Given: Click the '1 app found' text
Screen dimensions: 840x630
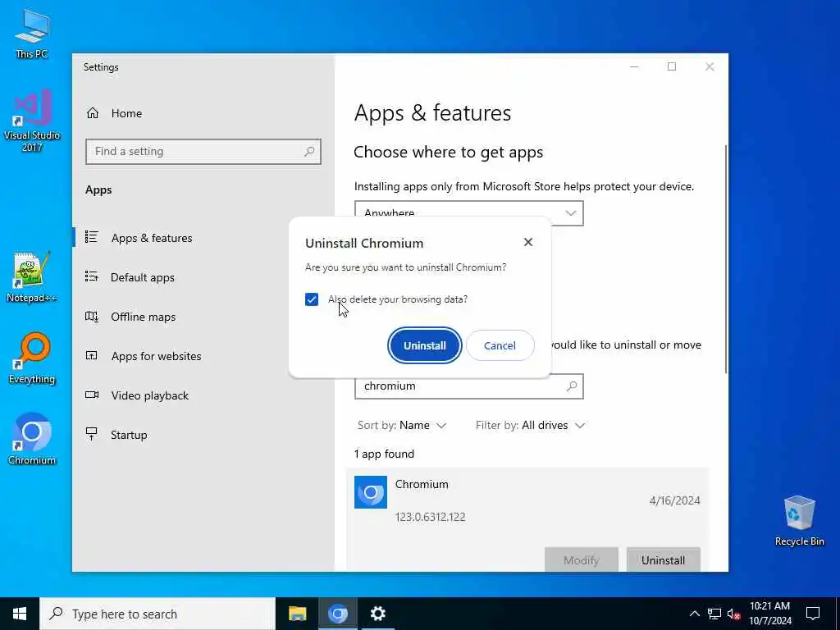Looking at the screenshot, I should click(x=384, y=454).
